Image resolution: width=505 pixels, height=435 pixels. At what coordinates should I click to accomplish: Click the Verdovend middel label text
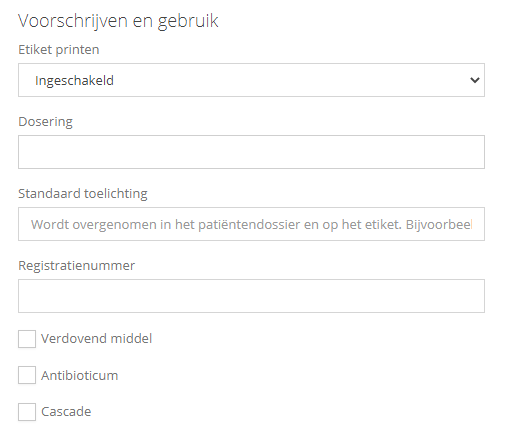(96, 339)
